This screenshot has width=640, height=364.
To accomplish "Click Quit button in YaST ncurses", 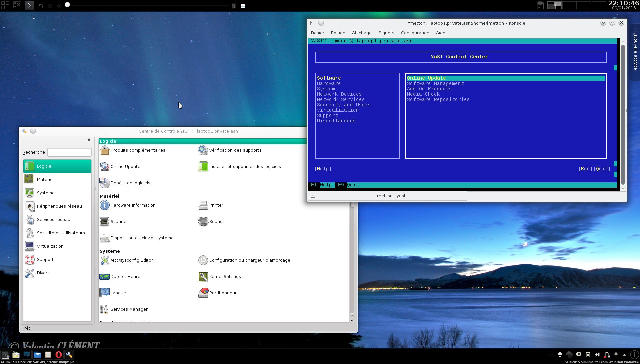I will tap(602, 169).
